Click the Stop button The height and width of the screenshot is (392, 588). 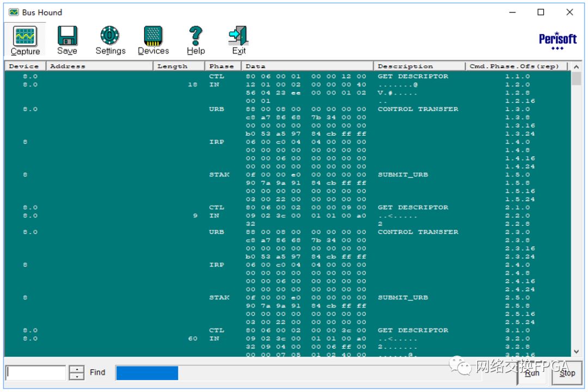(x=567, y=373)
